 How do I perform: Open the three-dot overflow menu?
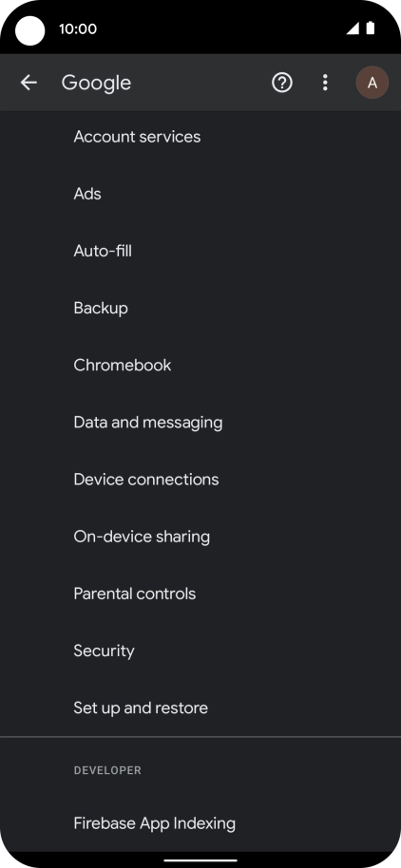325,83
